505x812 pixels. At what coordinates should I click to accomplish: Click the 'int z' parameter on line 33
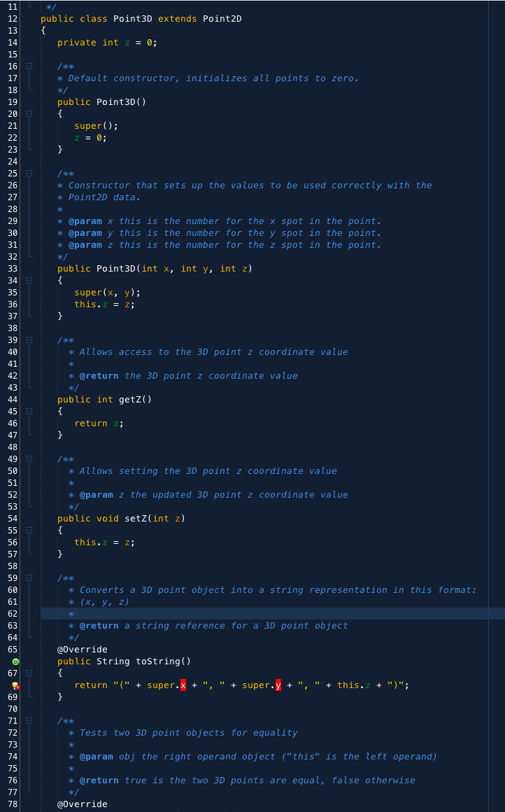[x=234, y=269]
